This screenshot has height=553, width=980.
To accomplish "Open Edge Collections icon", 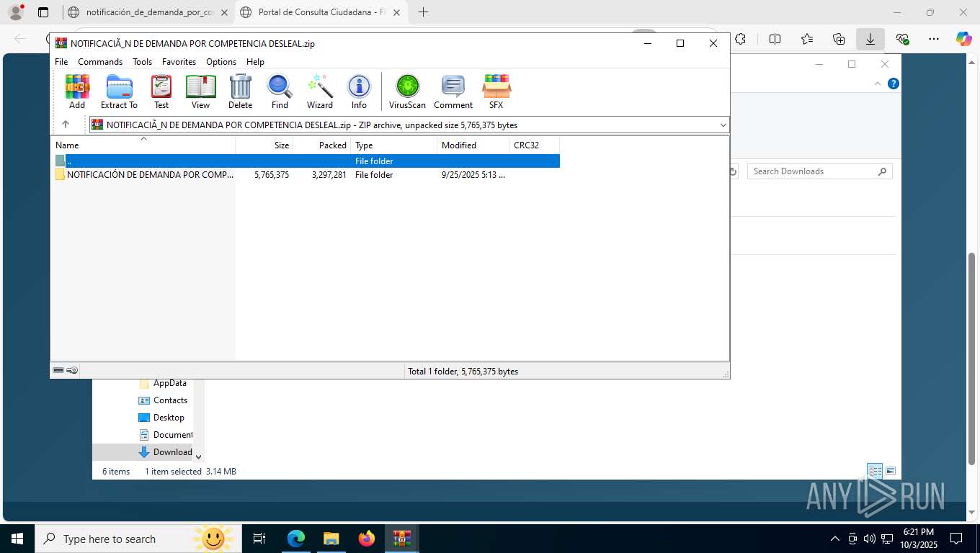I will point(838,39).
